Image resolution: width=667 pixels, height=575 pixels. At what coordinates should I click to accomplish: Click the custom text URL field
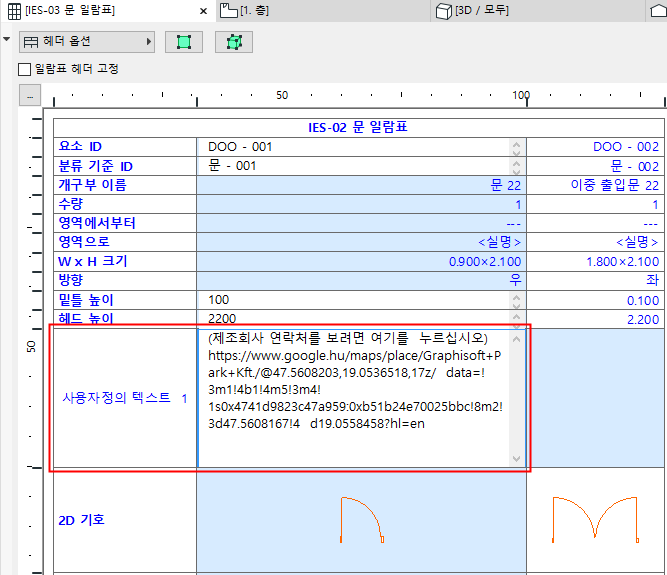pyautogui.click(x=354, y=398)
